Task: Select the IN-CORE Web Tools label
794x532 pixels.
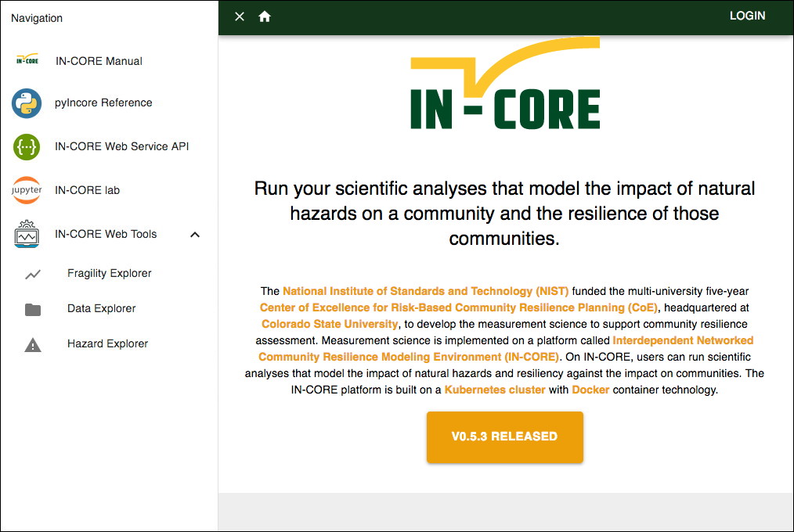Action: (x=106, y=234)
